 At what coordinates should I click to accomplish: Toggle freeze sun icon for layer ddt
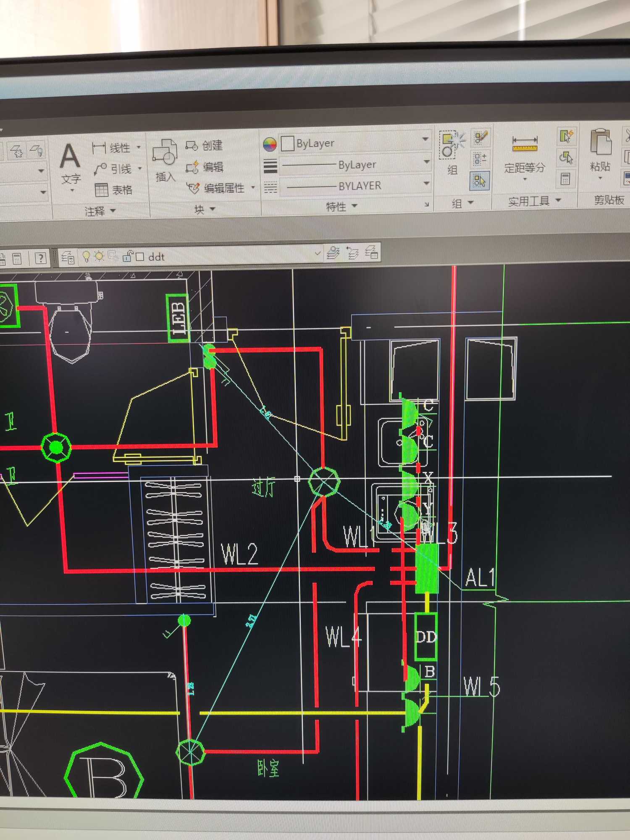click(x=99, y=256)
